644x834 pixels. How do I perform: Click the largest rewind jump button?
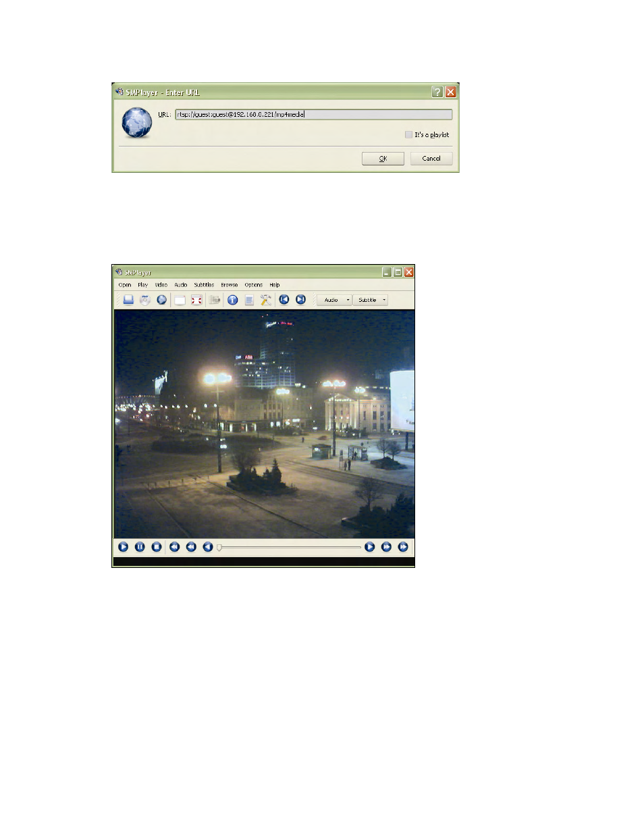click(x=175, y=547)
